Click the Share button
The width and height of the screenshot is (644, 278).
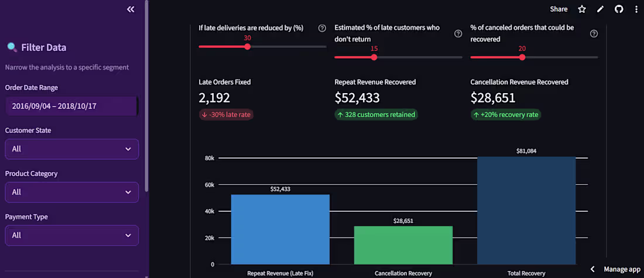pos(559,9)
